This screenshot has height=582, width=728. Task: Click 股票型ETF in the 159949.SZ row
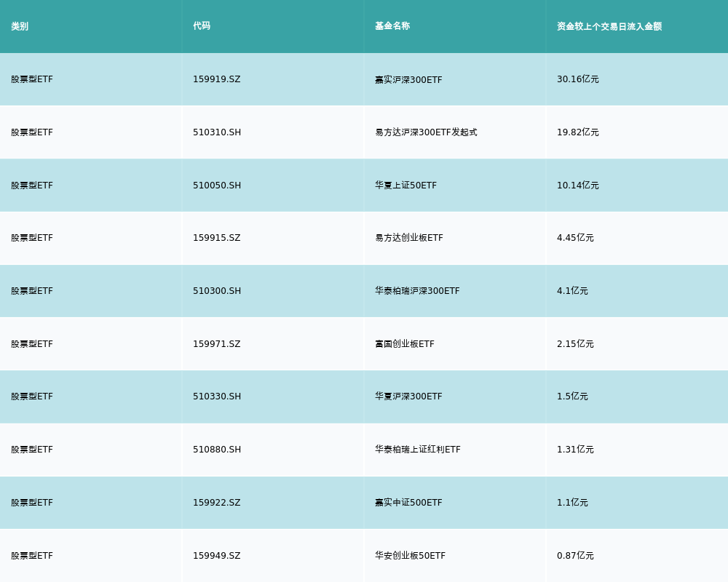click(x=32, y=556)
